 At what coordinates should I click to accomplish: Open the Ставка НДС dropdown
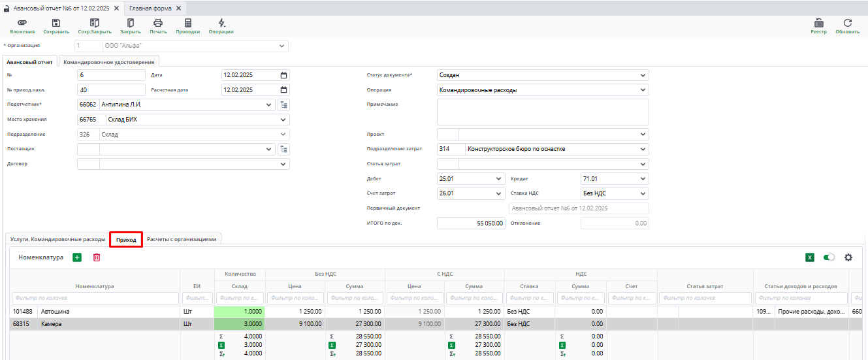(643, 193)
